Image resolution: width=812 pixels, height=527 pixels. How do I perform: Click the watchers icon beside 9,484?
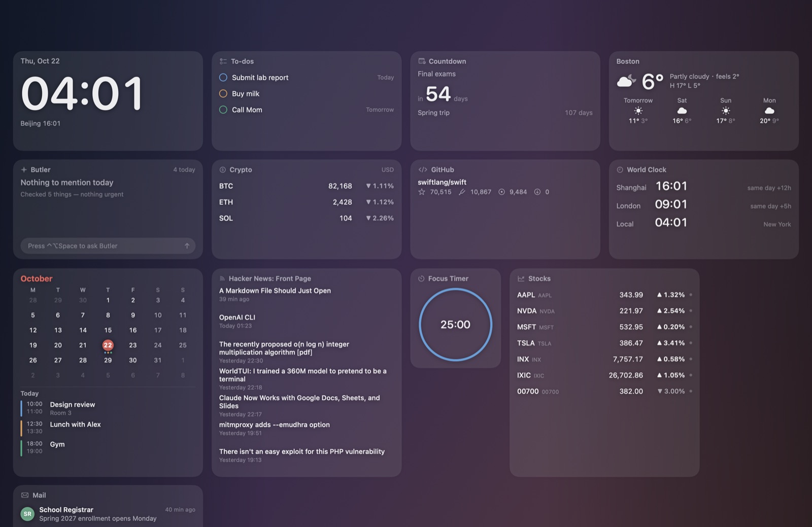[502, 192]
